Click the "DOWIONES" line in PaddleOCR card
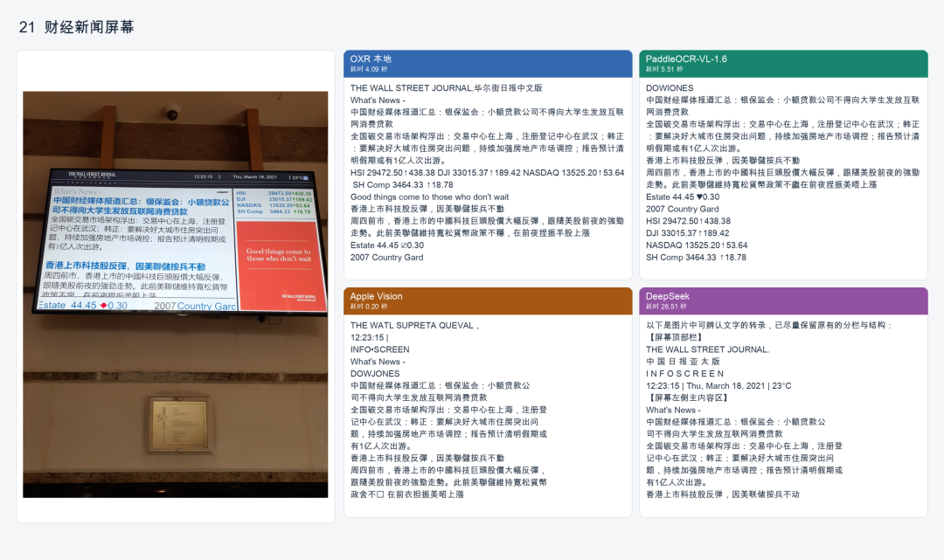 pyautogui.click(x=670, y=88)
